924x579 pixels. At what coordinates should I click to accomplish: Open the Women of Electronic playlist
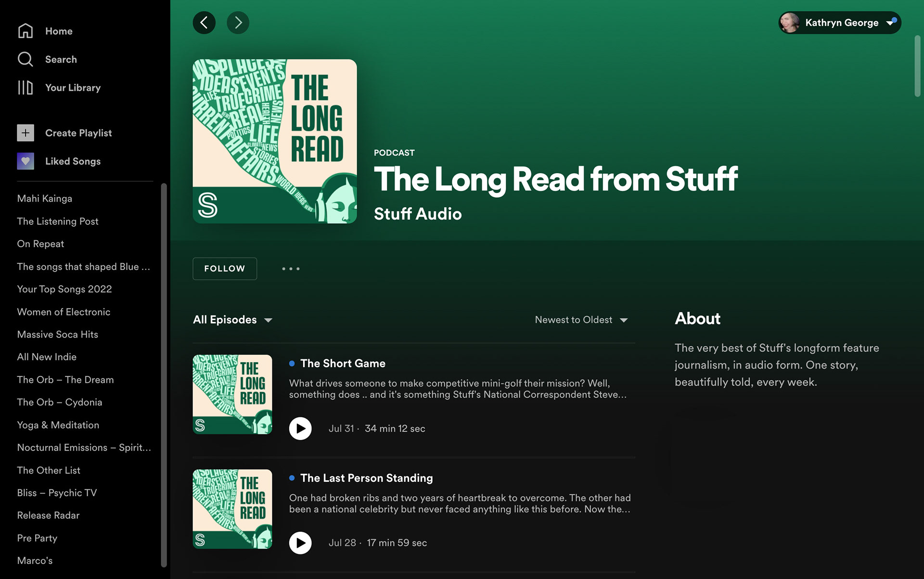[64, 312]
